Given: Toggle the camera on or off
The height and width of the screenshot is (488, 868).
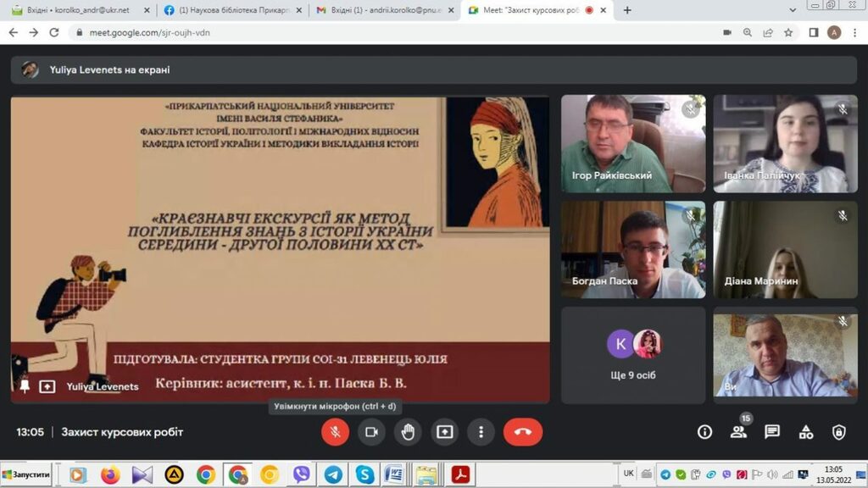Looking at the screenshot, I should 371,432.
